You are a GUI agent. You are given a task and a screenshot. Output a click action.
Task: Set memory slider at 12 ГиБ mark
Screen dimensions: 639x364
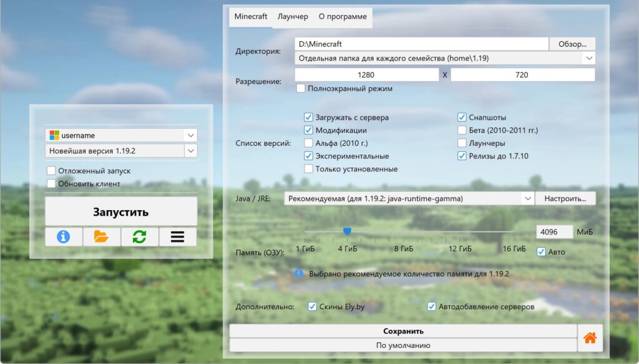460,231
